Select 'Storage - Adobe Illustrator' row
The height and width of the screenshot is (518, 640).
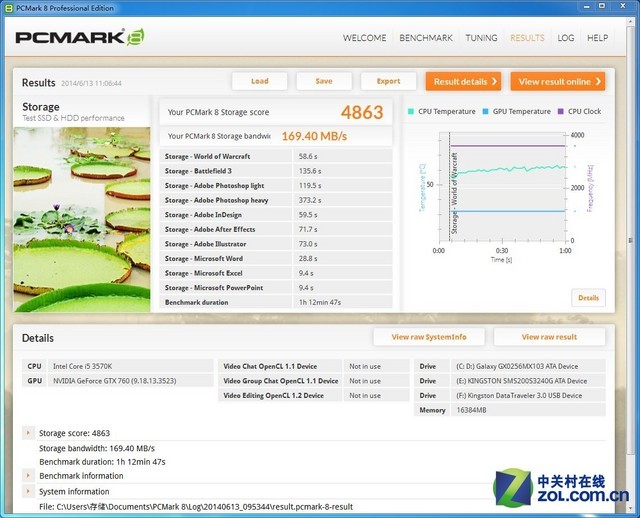[x=276, y=244]
